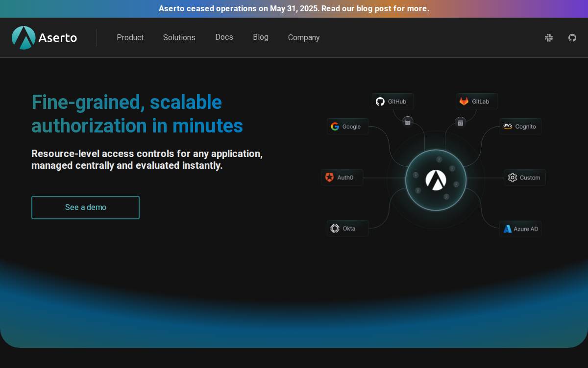The image size is (588, 368).
Task: Go to Docs page
Action: click(224, 37)
